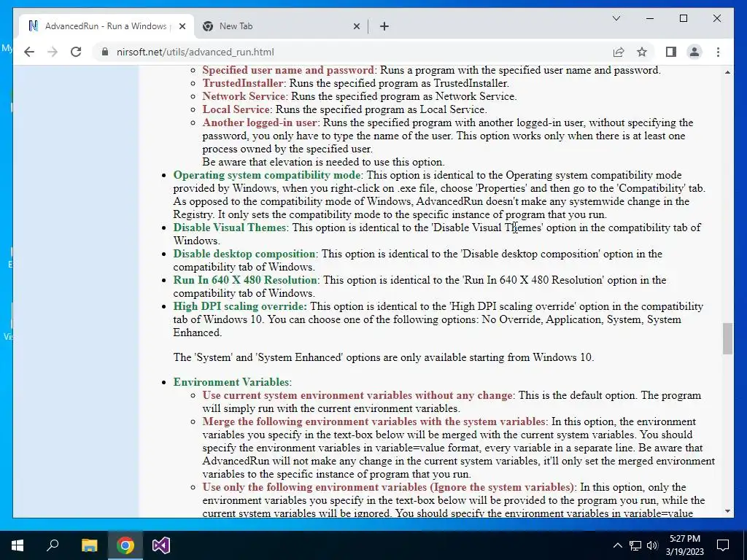Screen dimensions: 747x560
Task: Click 'Disable desktop composition' heading
Action: click(x=244, y=254)
